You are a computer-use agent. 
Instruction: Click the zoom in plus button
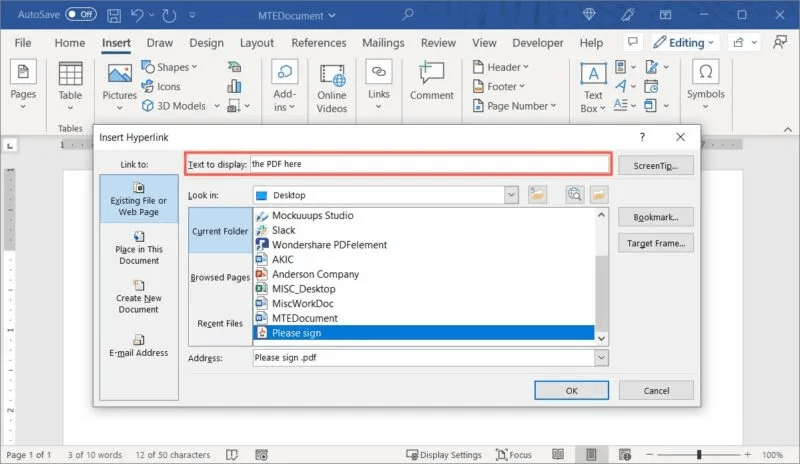pyautogui.click(x=747, y=454)
